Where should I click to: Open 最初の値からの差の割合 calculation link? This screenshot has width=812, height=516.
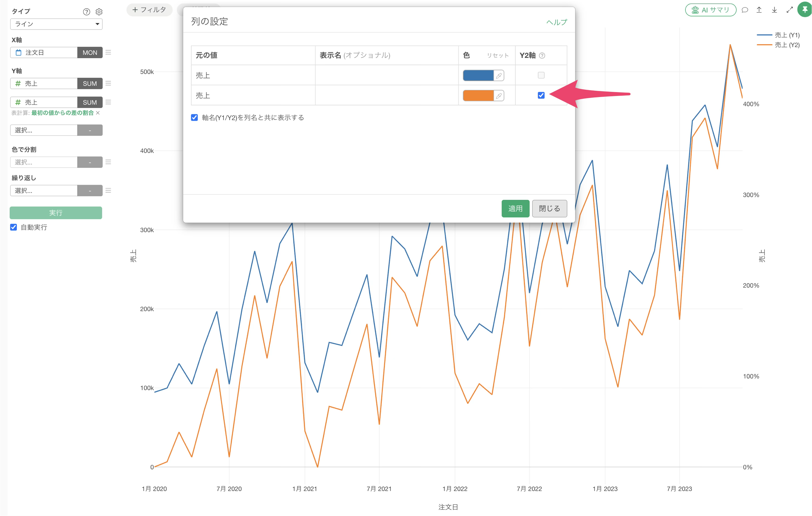[x=62, y=113]
